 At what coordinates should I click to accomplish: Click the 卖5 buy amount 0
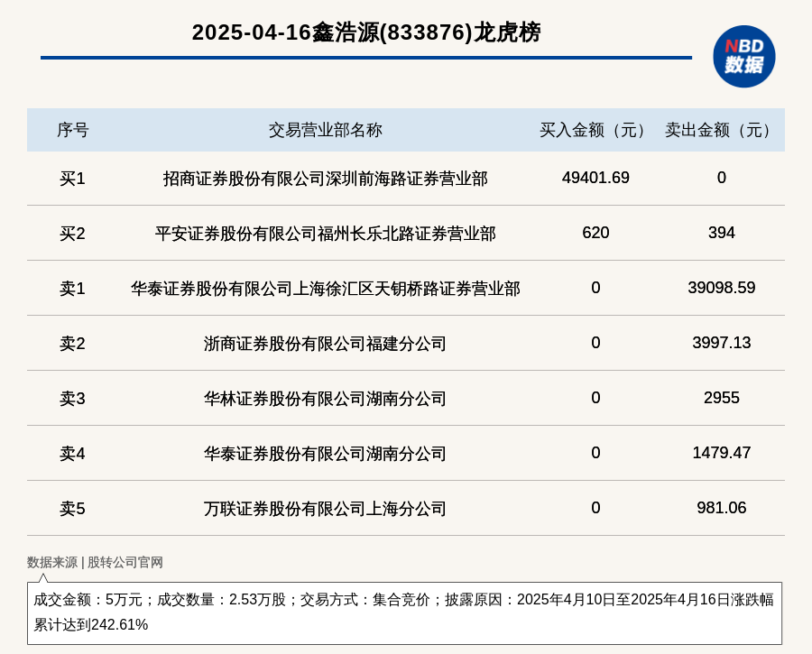click(x=595, y=508)
